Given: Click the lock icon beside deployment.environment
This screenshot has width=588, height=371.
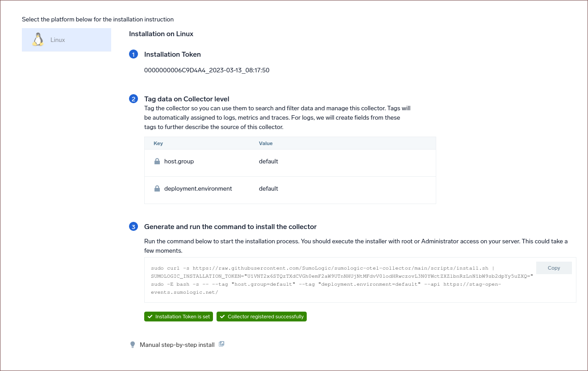Looking at the screenshot, I should click(x=157, y=189).
